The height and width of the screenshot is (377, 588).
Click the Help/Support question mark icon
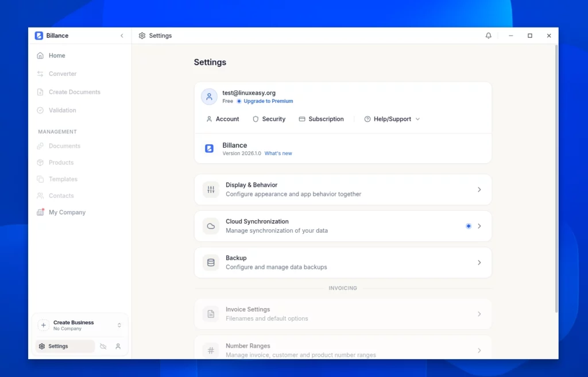point(367,119)
